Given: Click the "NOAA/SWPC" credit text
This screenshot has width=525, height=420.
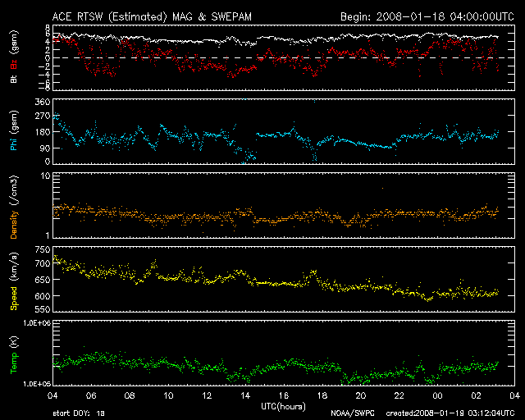Looking at the screenshot, I should point(353,413).
